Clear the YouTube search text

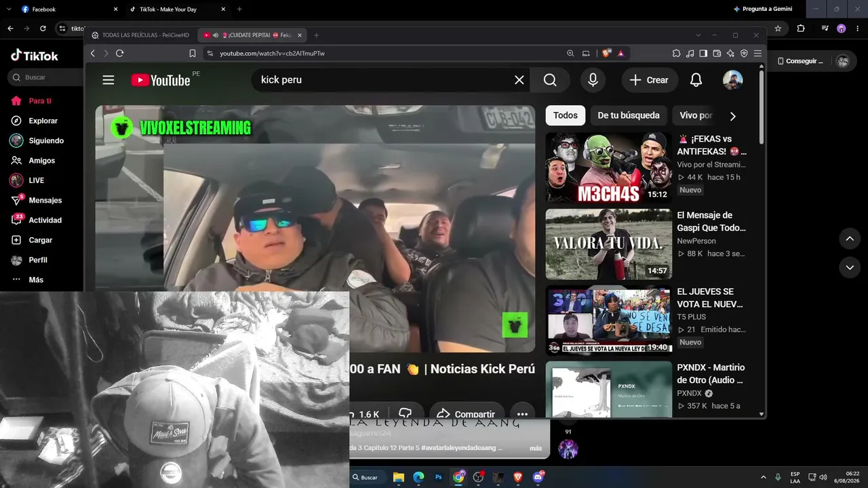coord(519,80)
